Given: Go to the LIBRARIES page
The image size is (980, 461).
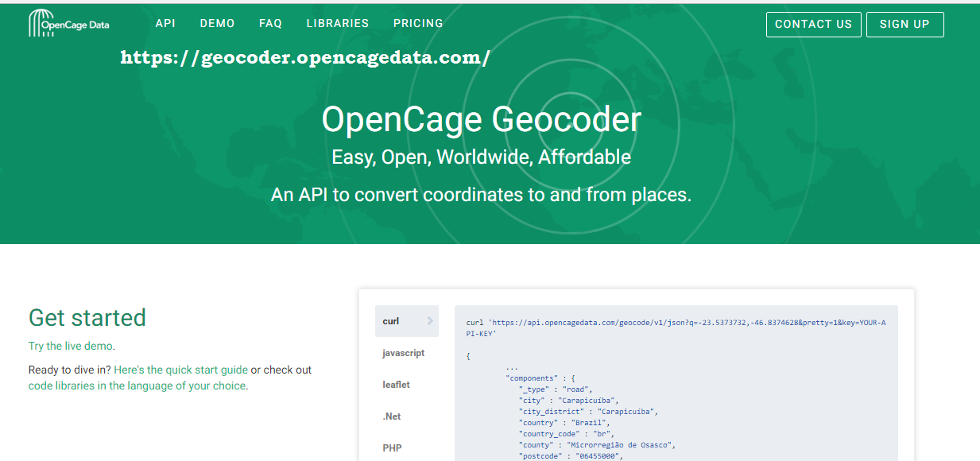Looking at the screenshot, I should click(x=337, y=23).
